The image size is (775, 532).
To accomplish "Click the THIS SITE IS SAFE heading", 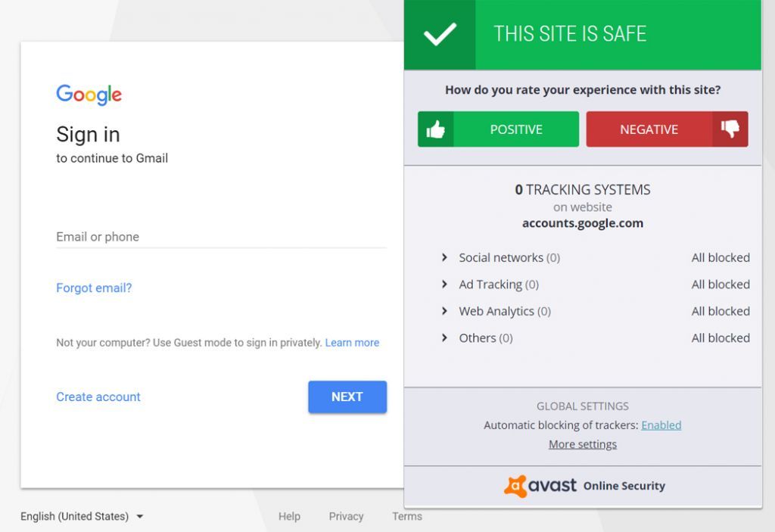I will tap(570, 34).
